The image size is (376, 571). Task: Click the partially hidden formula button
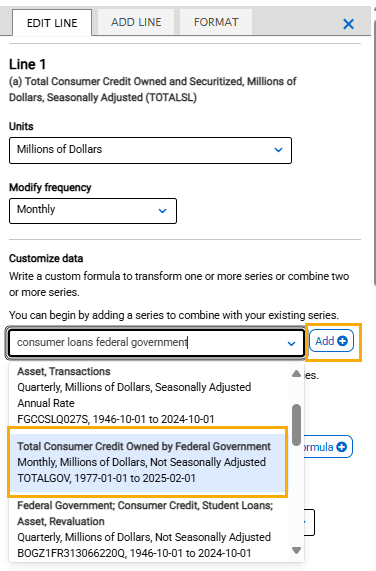click(328, 447)
